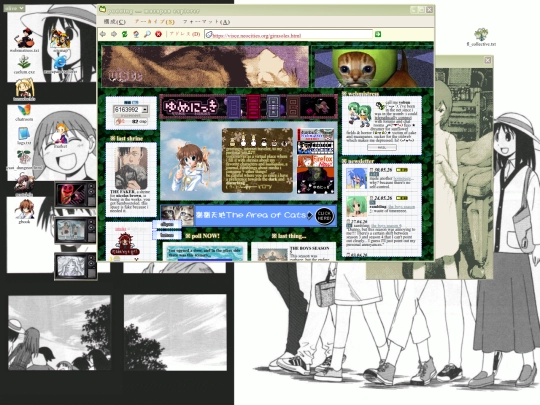Close the rear green manga window
This screenshot has width=540, height=405.
(x=488, y=60)
